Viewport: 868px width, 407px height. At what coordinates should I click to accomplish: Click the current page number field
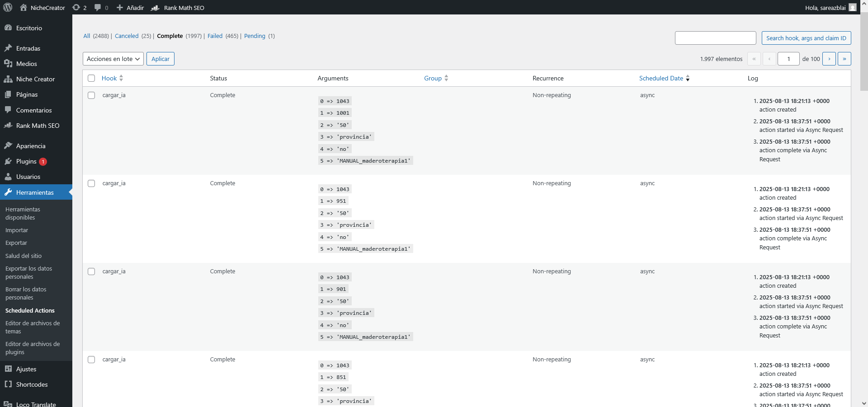click(788, 59)
